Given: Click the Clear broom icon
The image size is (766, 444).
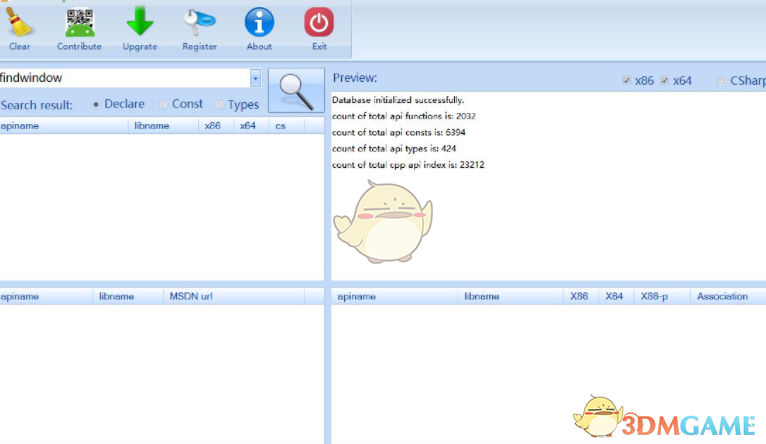Looking at the screenshot, I should (19, 22).
